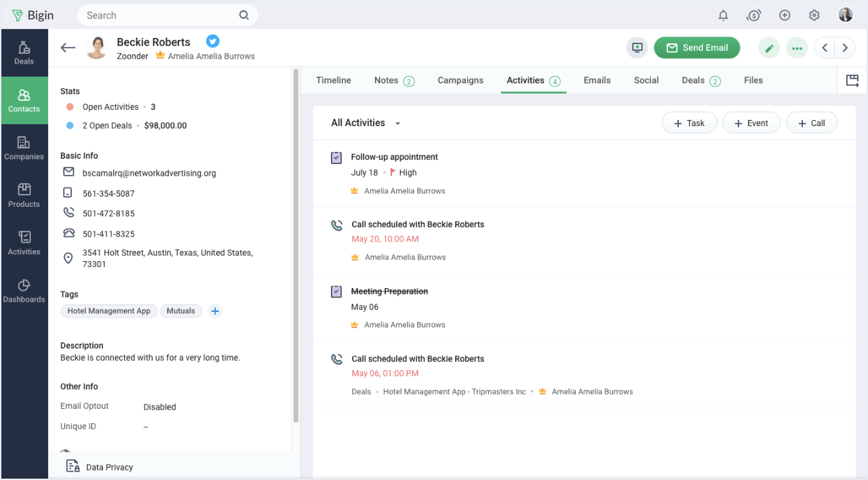
Task: Navigate to Products via the sidebar
Action: click(24, 196)
